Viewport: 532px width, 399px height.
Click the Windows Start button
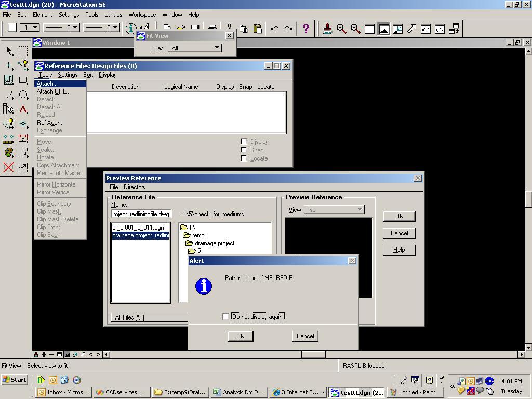point(15,380)
